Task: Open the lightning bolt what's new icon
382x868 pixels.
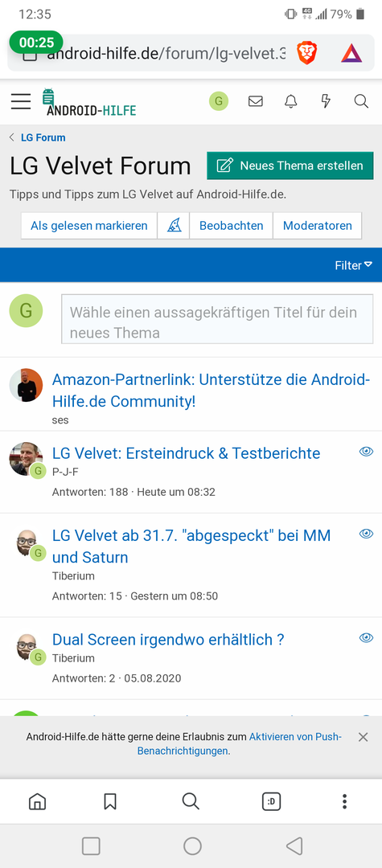Action: (326, 101)
